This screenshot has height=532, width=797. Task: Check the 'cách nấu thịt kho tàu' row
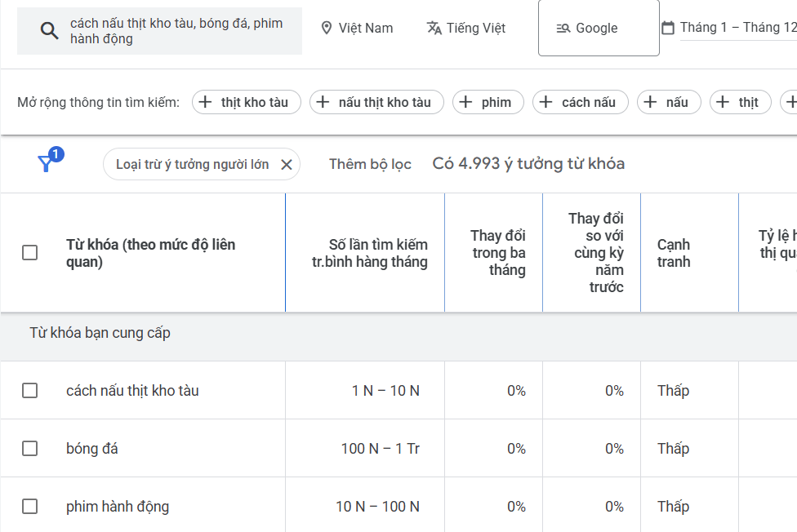[30, 391]
